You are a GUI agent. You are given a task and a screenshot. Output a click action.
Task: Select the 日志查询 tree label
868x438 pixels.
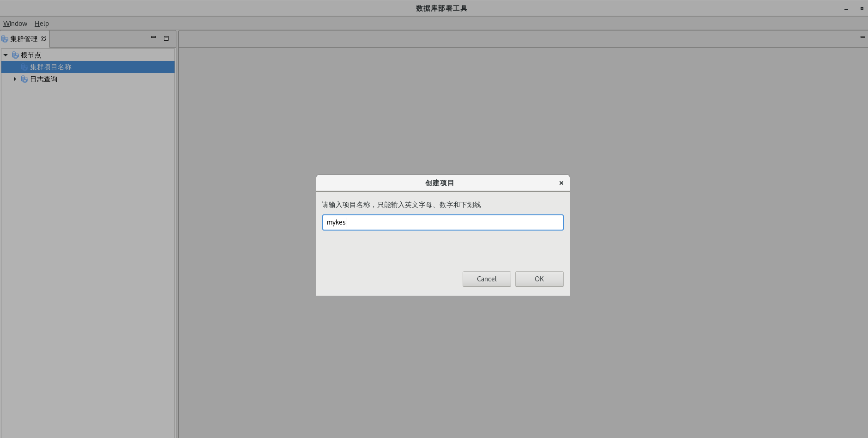[44, 79]
